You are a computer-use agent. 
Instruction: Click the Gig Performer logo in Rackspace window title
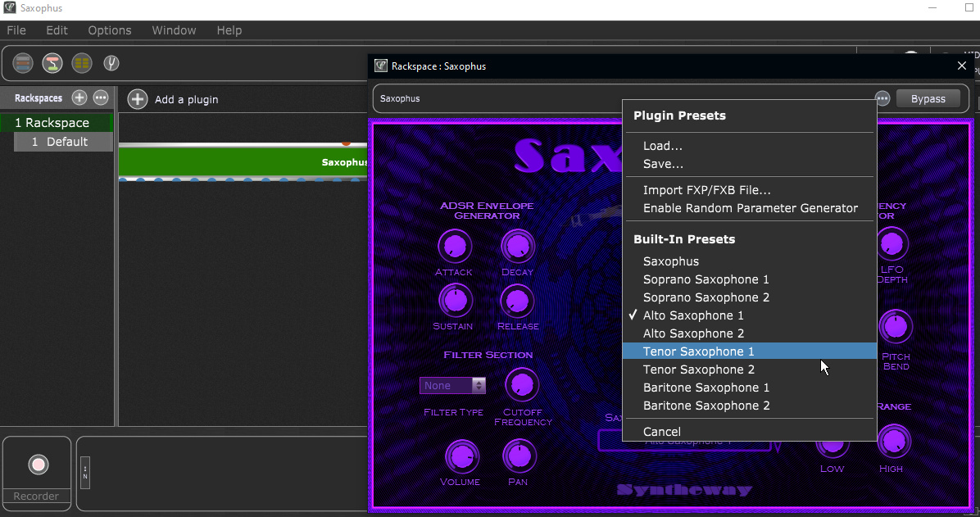pyautogui.click(x=381, y=66)
